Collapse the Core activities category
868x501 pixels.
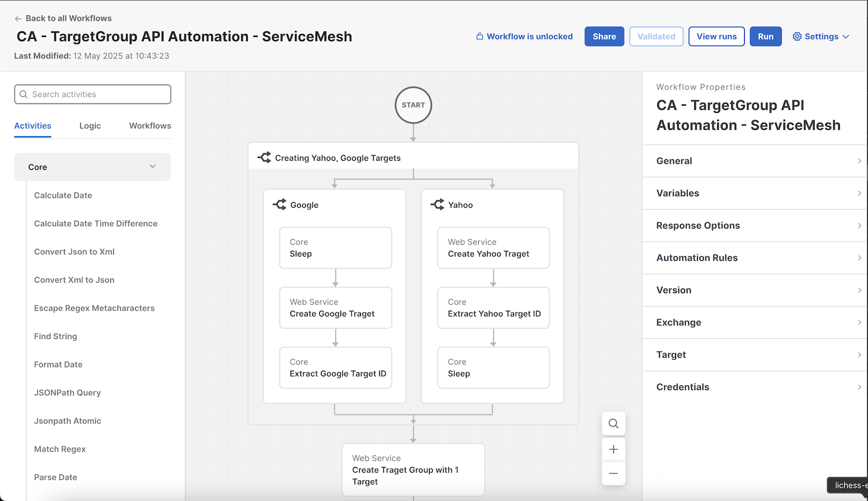tap(153, 167)
